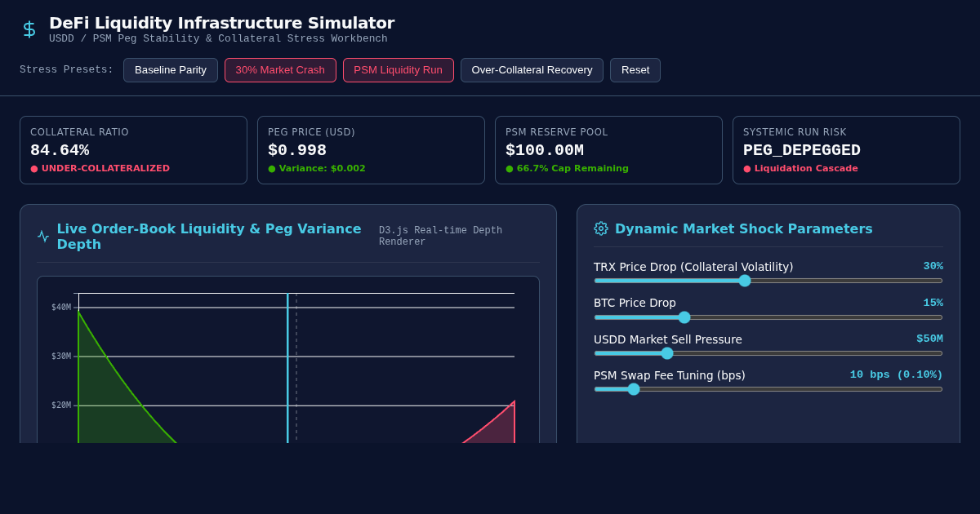Click the $30M axis label on chart

tap(61, 357)
